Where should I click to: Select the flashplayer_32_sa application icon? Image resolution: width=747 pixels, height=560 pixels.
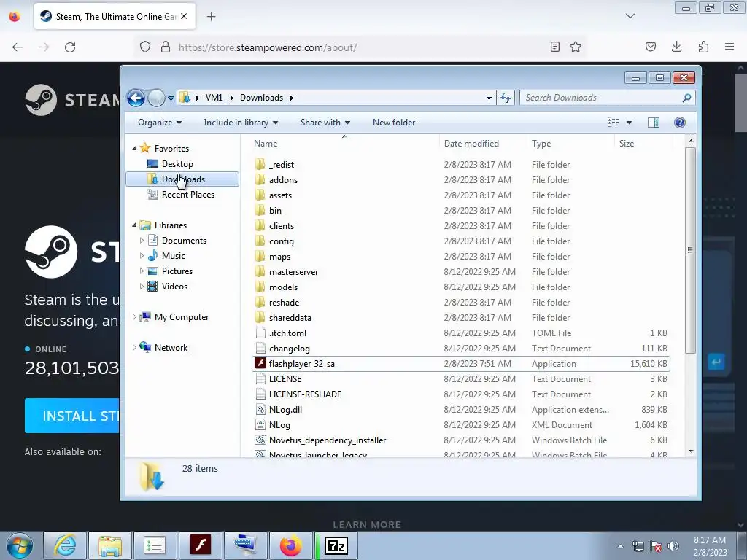(260, 363)
